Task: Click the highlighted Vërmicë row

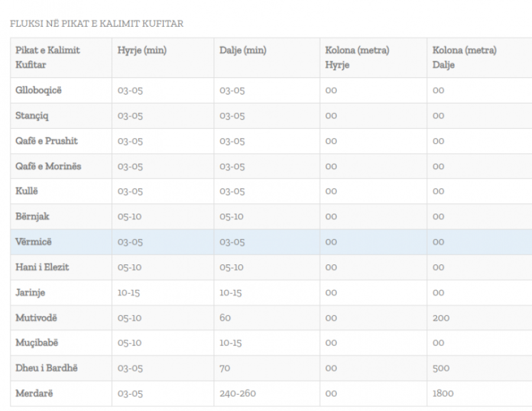Action: click(x=33, y=242)
